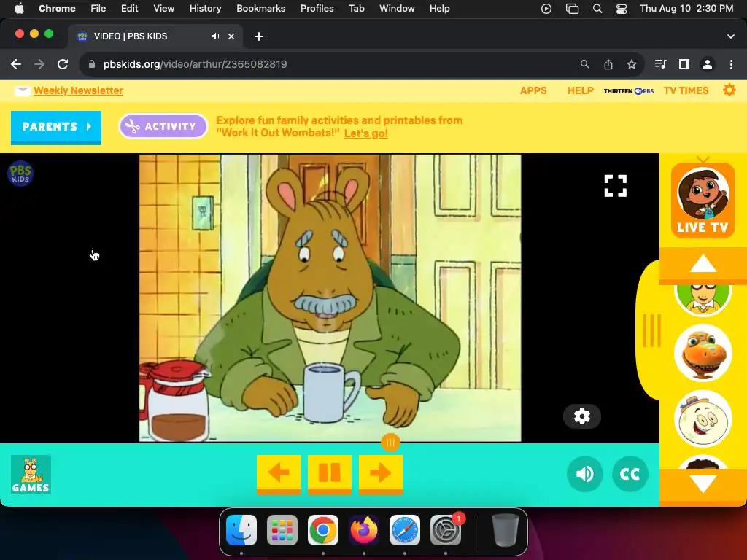This screenshot has width=747, height=560.
Task: Click the Thirteen PBS station logo
Action: pos(628,91)
